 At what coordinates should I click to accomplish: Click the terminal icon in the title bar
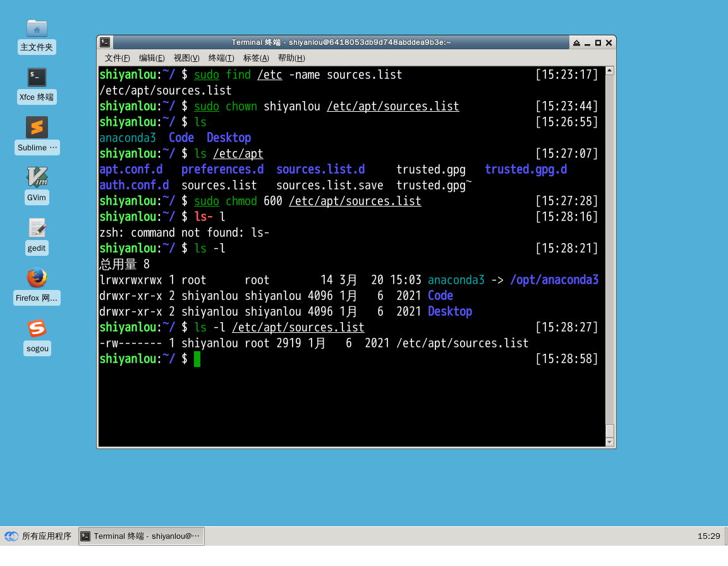tap(105, 42)
